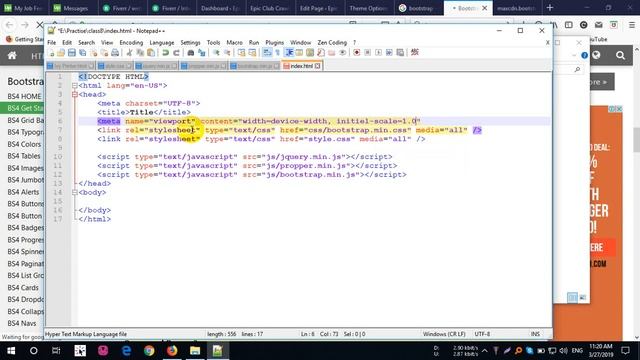Click the Open file toolbar icon
The image size is (640, 360).
tap(61, 52)
